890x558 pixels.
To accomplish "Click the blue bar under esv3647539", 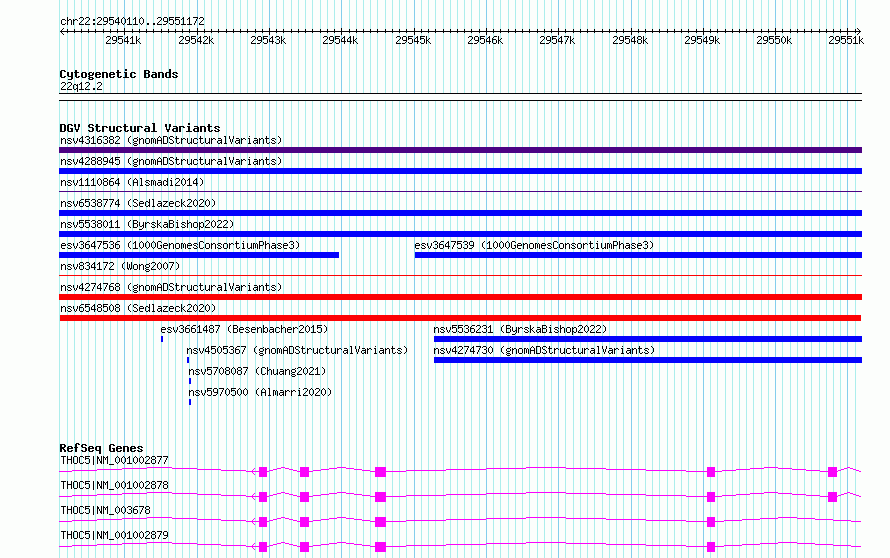I will tap(639, 255).
